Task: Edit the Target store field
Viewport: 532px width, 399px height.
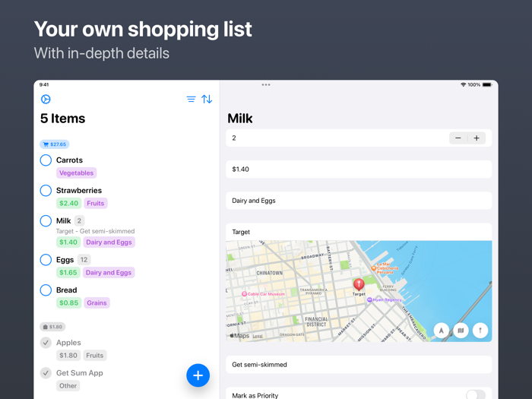Action: [x=359, y=232]
